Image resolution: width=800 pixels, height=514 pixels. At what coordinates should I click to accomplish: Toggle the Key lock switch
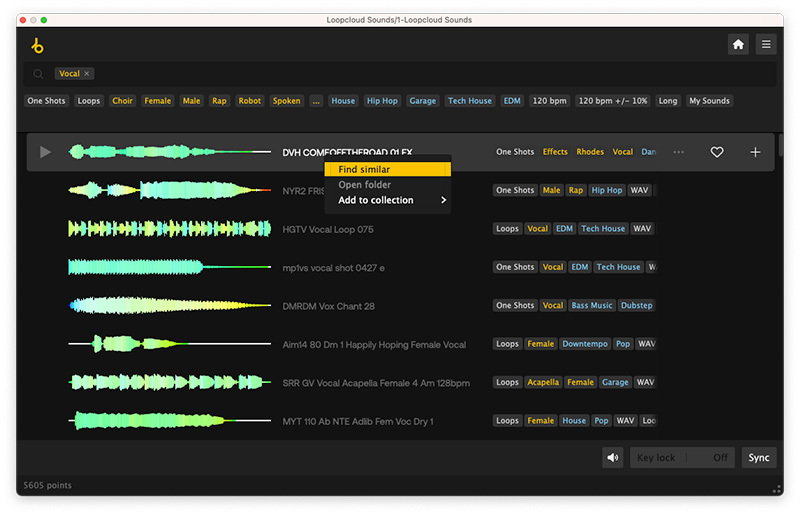681,458
